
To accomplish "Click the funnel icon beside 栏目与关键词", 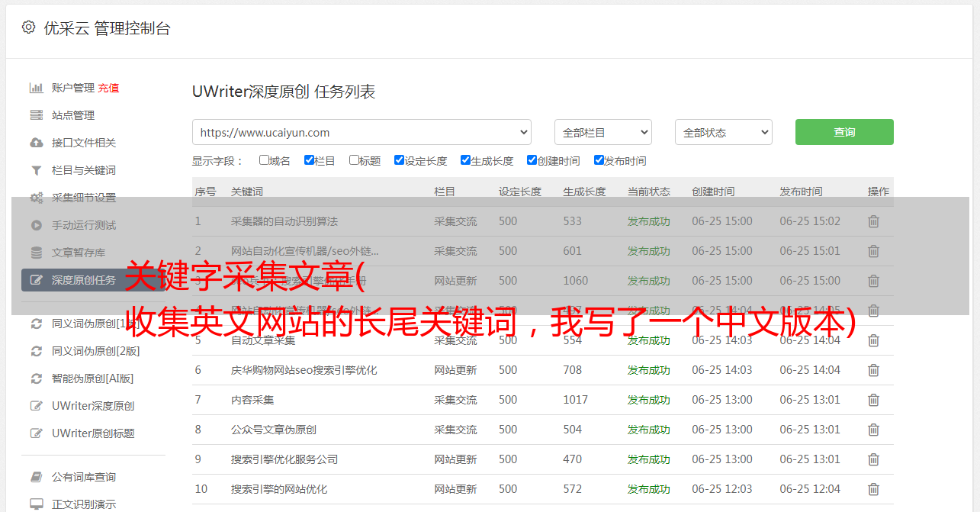I will pos(36,170).
